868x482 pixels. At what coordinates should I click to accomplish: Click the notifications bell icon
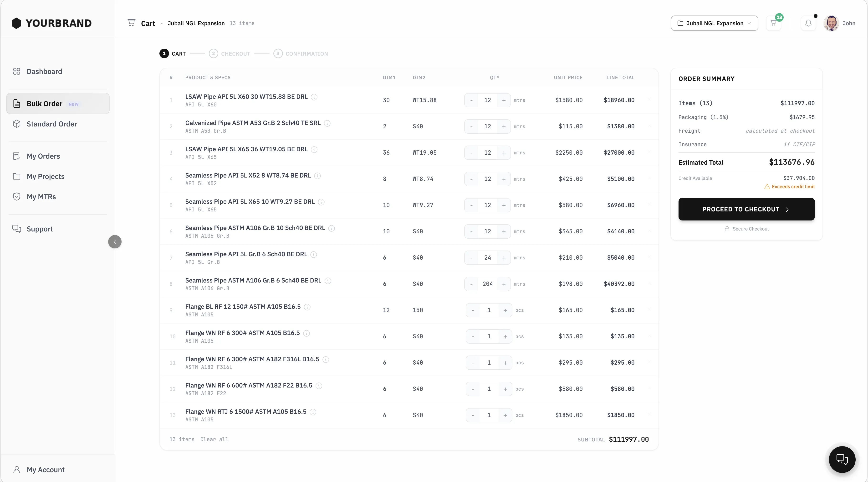point(808,23)
